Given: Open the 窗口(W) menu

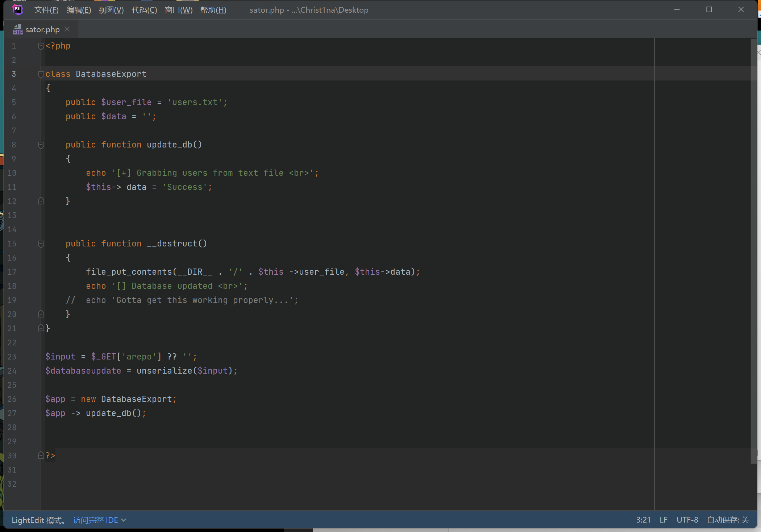Looking at the screenshot, I should tap(179, 10).
